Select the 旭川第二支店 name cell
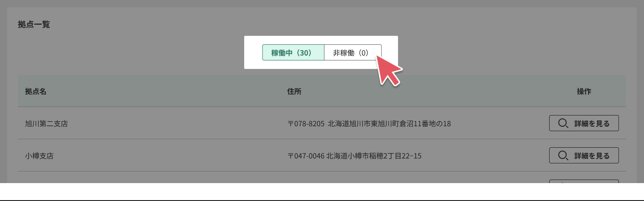Image resolution: width=644 pixels, height=201 pixels. (x=47, y=124)
